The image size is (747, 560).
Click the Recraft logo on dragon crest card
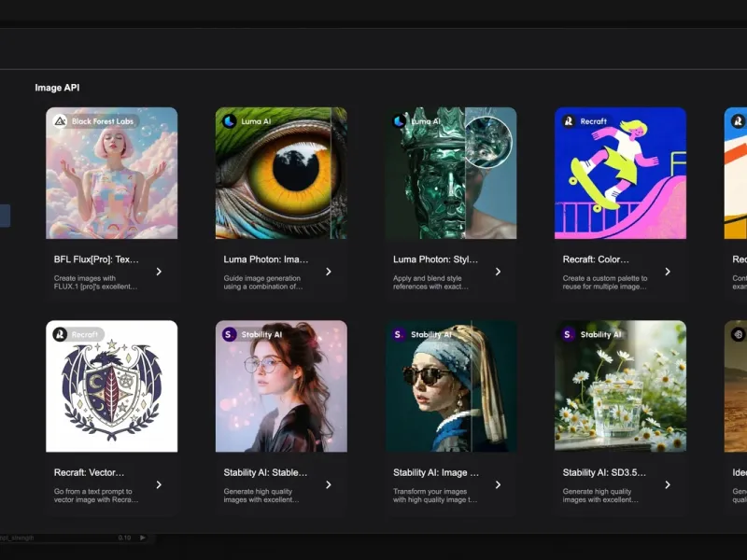pyautogui.click(x=60, y=334)
